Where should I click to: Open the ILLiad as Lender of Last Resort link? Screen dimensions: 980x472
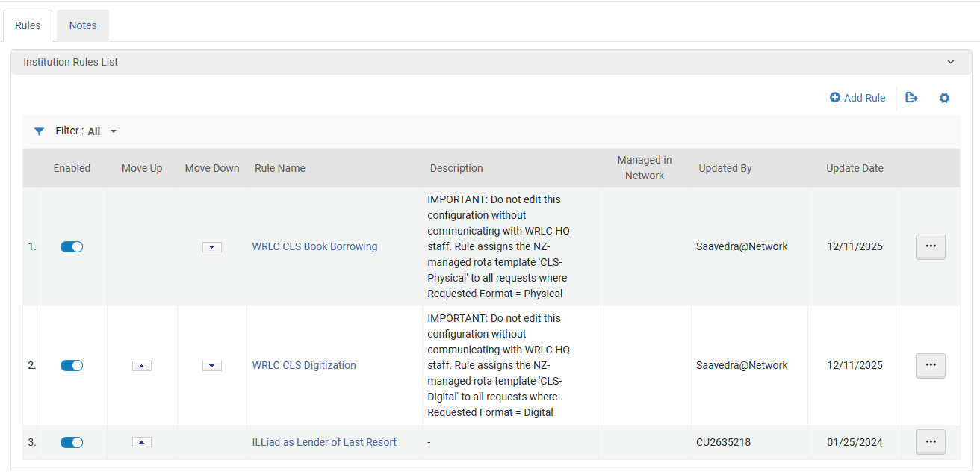[324, 442]
